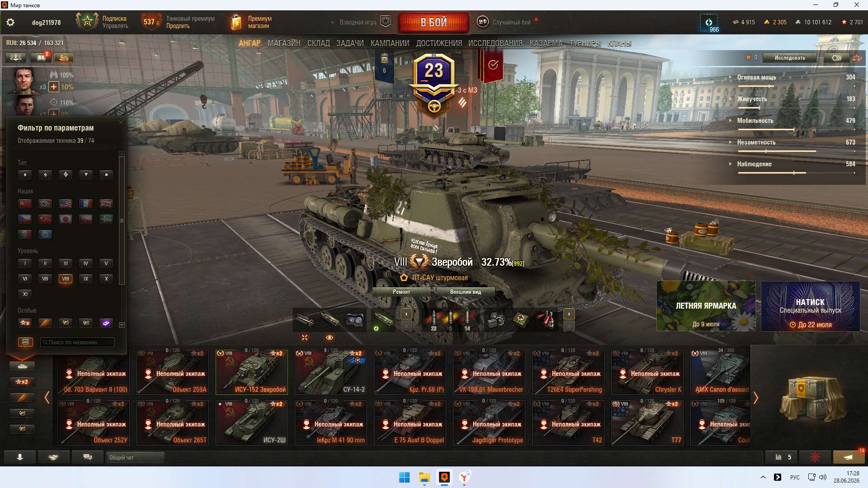This screenshot has width=868, height=488.
Task: Open the repair kit consumable slot
Action: point(496,320)
